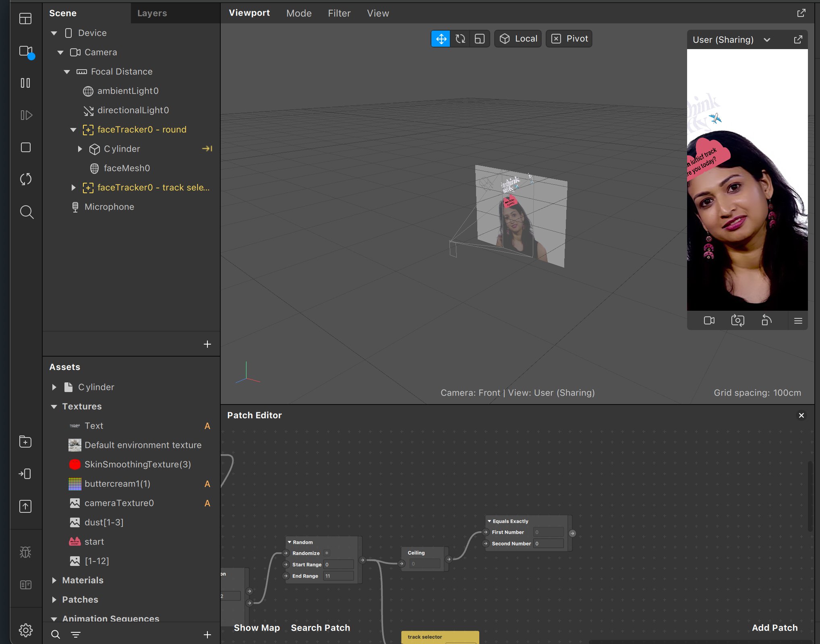Screen dimensions: 820x644
Task: Open the Mode menu
Action: click(299, 13)
